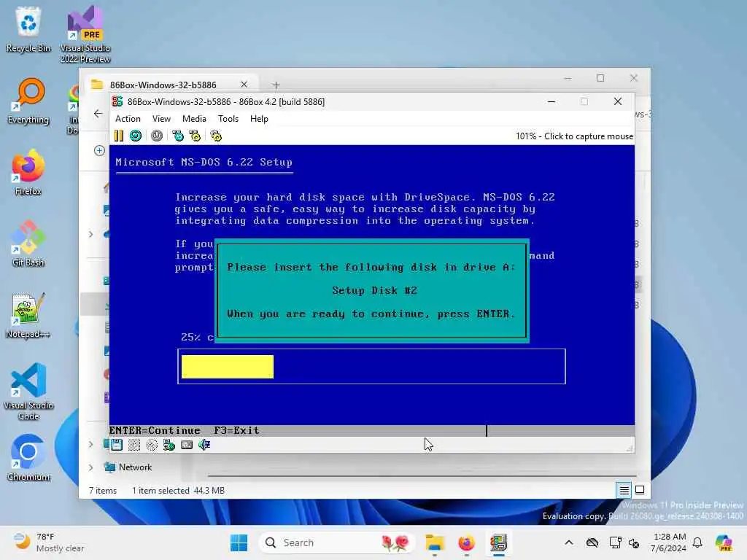Image resolution: width=747 pixels, height=560 pixels.
Task: Open Copilot Preview in the taskbar
Action: (724, 542)
